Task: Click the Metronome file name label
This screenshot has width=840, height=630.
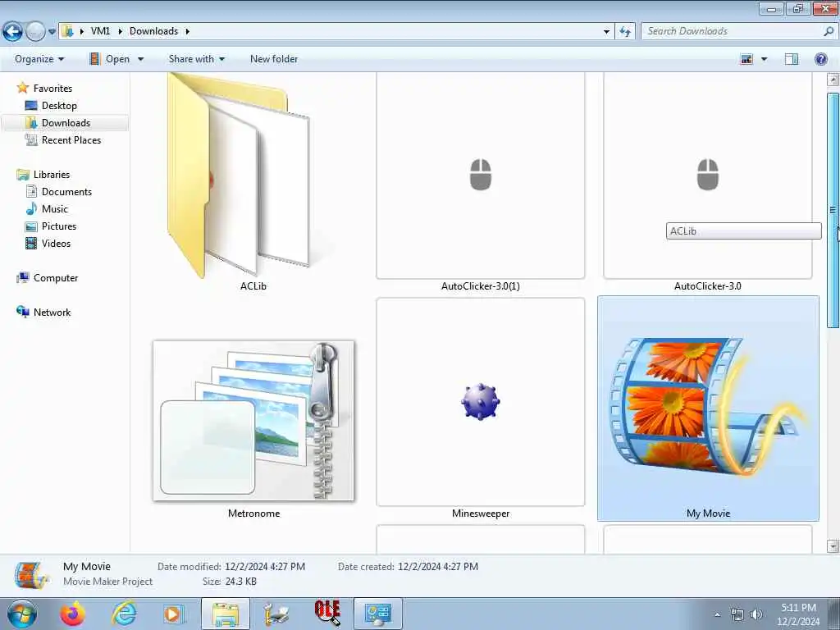Action: point(254,514)
